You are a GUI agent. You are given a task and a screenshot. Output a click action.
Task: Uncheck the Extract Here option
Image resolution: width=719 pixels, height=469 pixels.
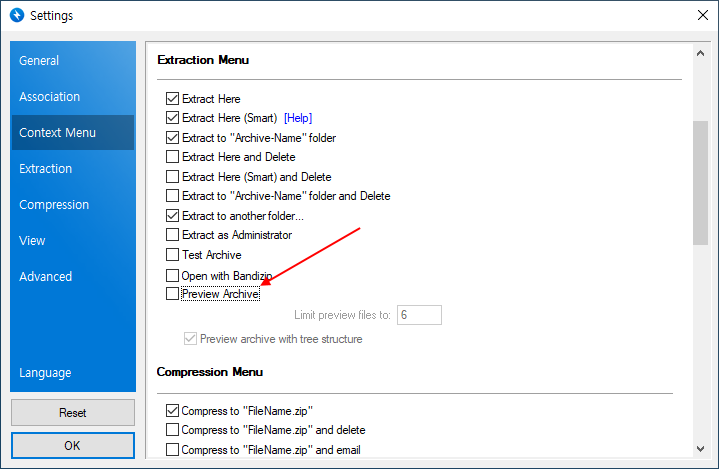[173, 99]
